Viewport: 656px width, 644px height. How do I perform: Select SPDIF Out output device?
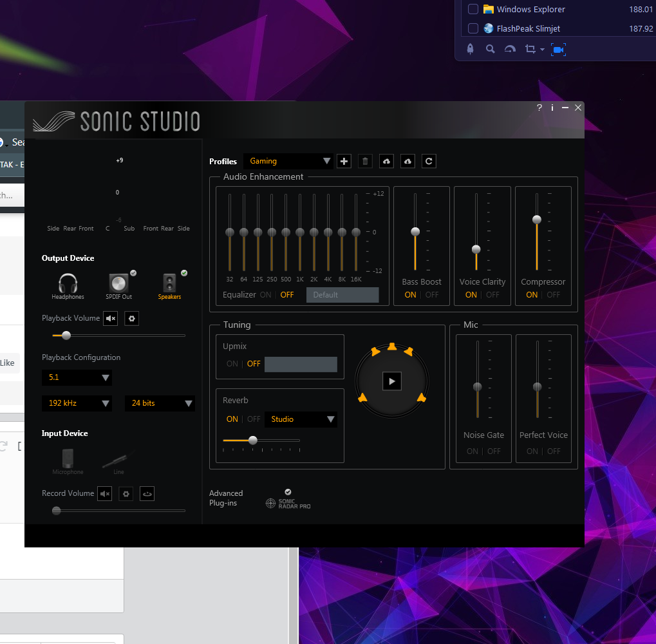pos(118,283)
